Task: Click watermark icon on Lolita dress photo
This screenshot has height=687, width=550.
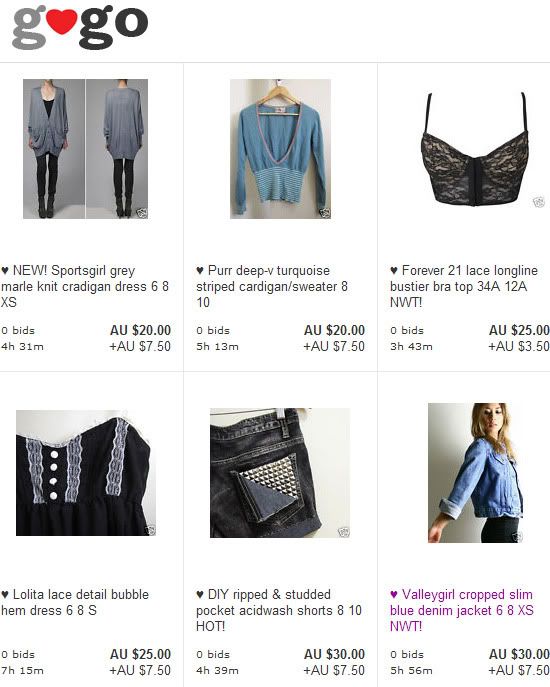Action: pos(150,530)
